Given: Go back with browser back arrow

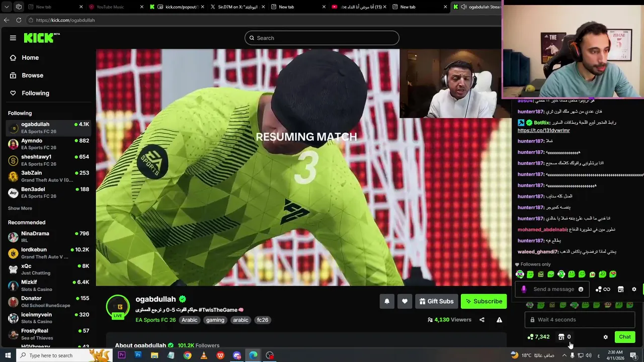Looking at the screenshot, I should coord(7,20).
